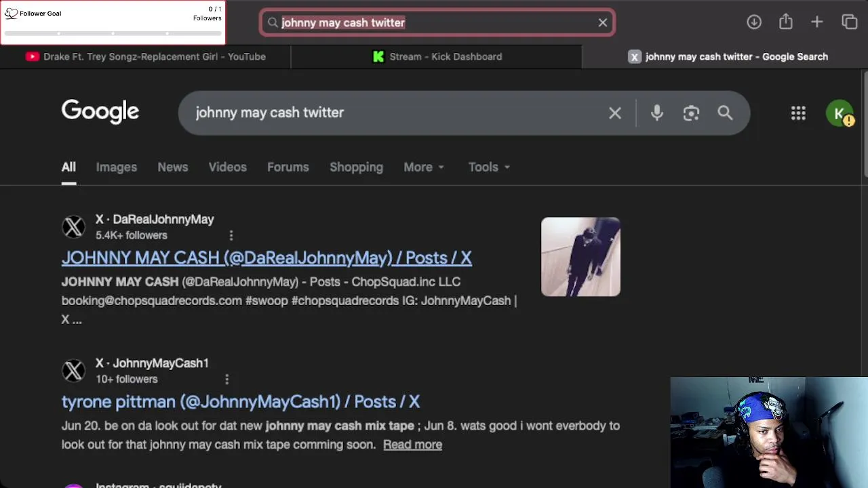Switch to Stream - Kick Dashboard tab

[436, 56]
